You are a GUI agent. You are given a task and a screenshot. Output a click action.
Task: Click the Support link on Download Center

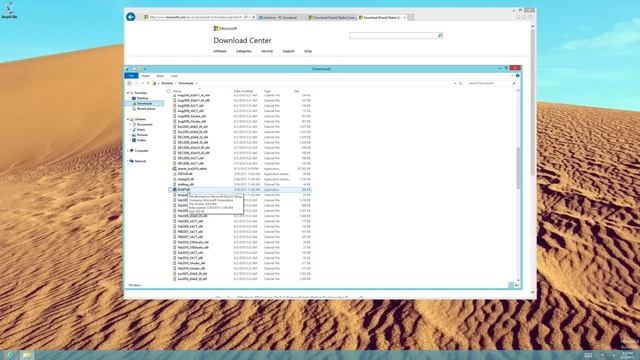[x=288, y=51]
